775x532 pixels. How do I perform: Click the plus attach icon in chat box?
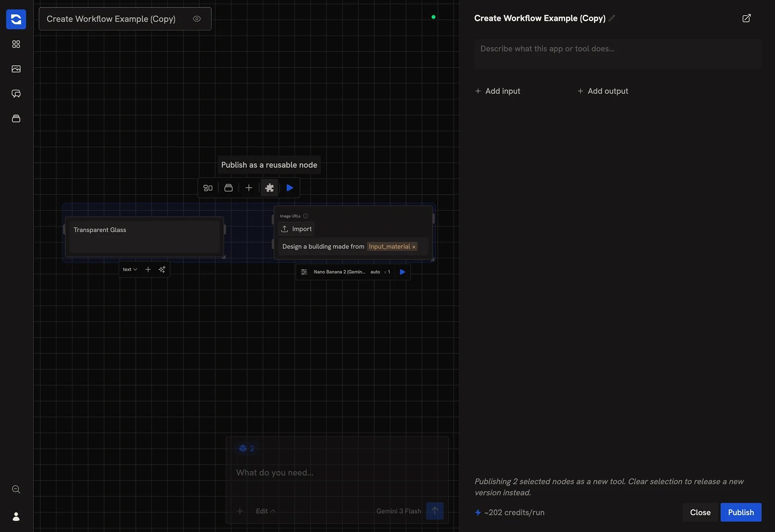click(x=240, y=511)
